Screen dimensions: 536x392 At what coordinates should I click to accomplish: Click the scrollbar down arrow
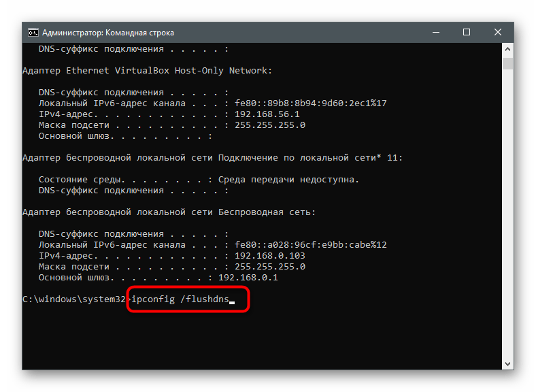pos(507,363)
